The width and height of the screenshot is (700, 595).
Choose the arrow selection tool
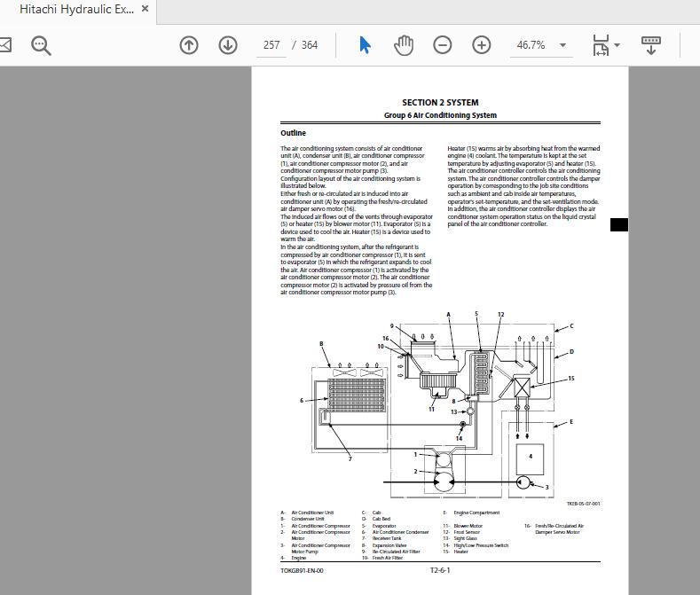(365, 45)
